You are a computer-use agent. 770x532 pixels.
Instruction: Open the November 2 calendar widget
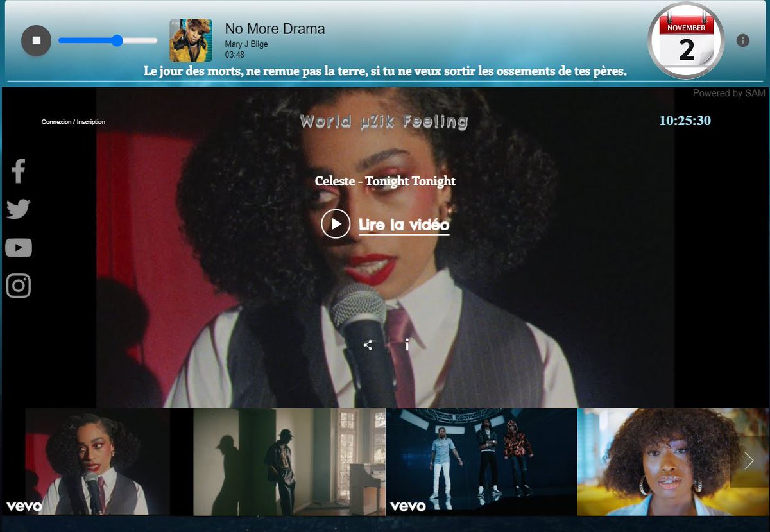(x=686, y=42)
